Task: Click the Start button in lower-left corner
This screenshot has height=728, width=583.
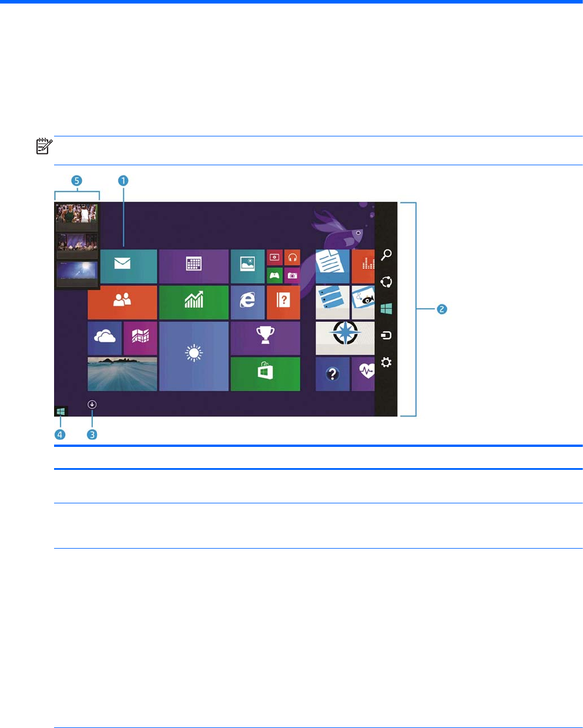Action: [61, 412]
